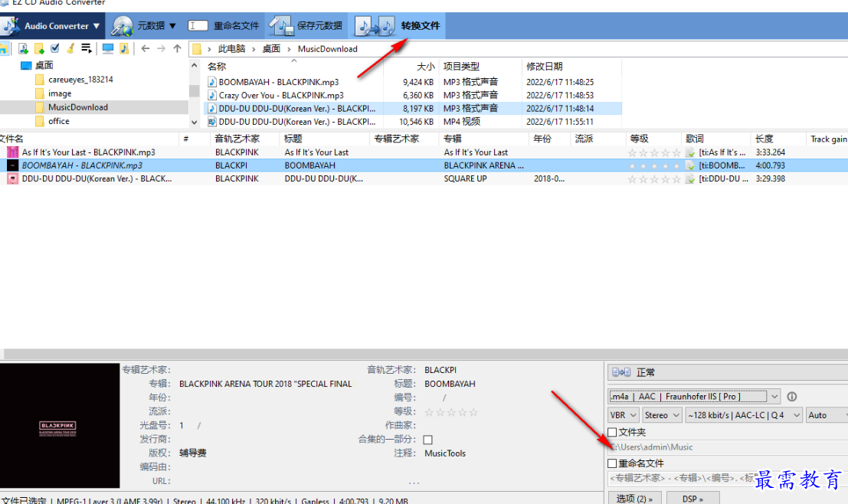Click the 长度 column header

(778, 139)
